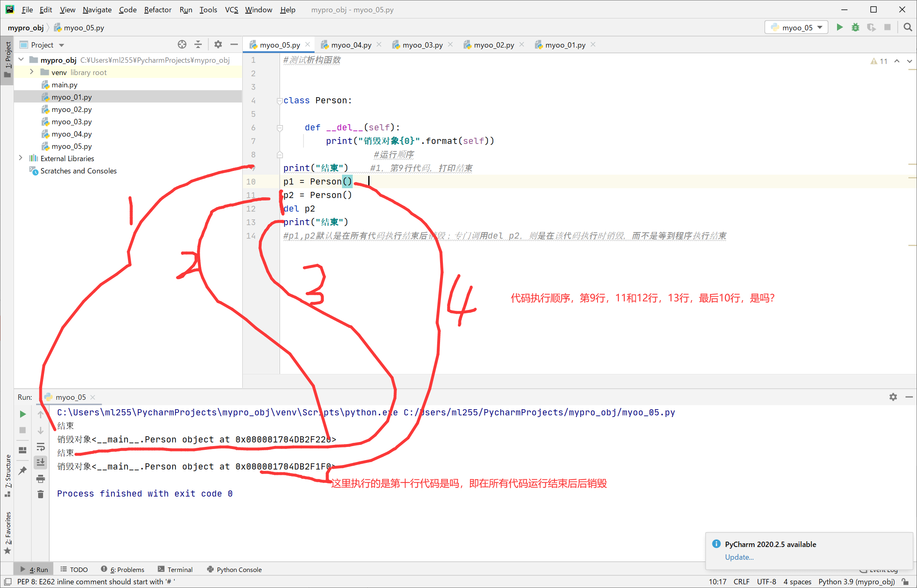Click 10:17 line column indicator

(x=717, y=581)
